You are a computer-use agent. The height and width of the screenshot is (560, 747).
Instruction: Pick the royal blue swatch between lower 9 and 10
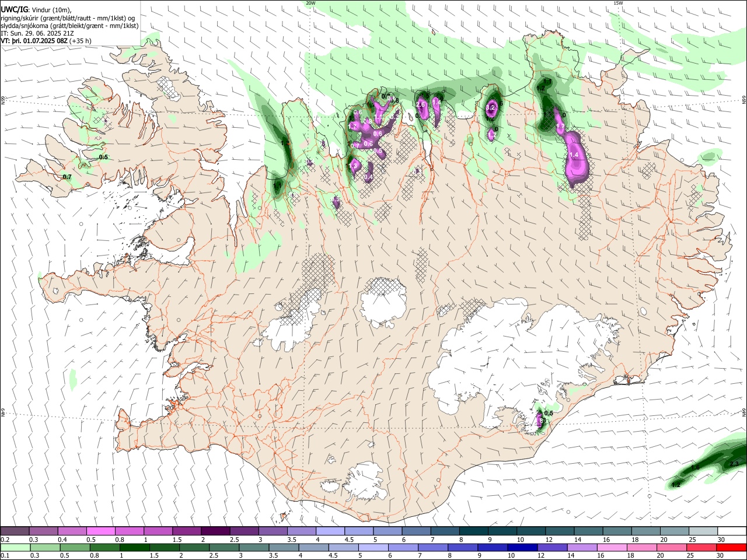491,548
